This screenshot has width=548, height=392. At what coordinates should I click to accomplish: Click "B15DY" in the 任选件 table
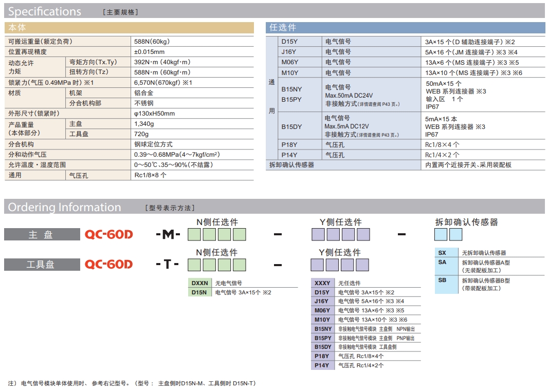tap(291, 127)
